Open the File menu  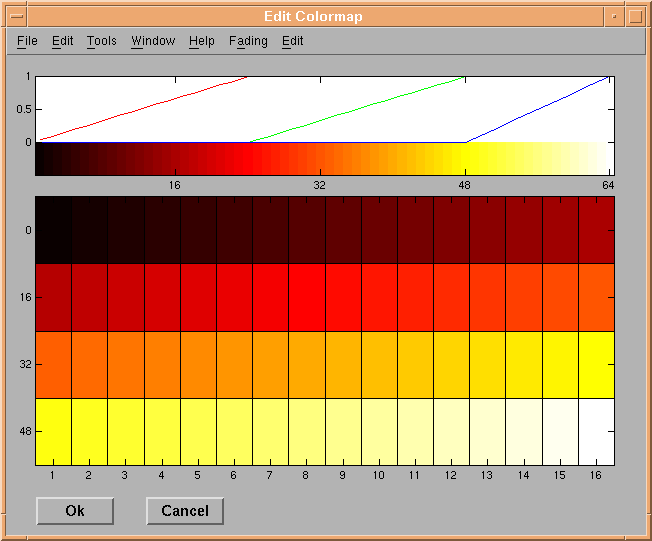(27, 41)
